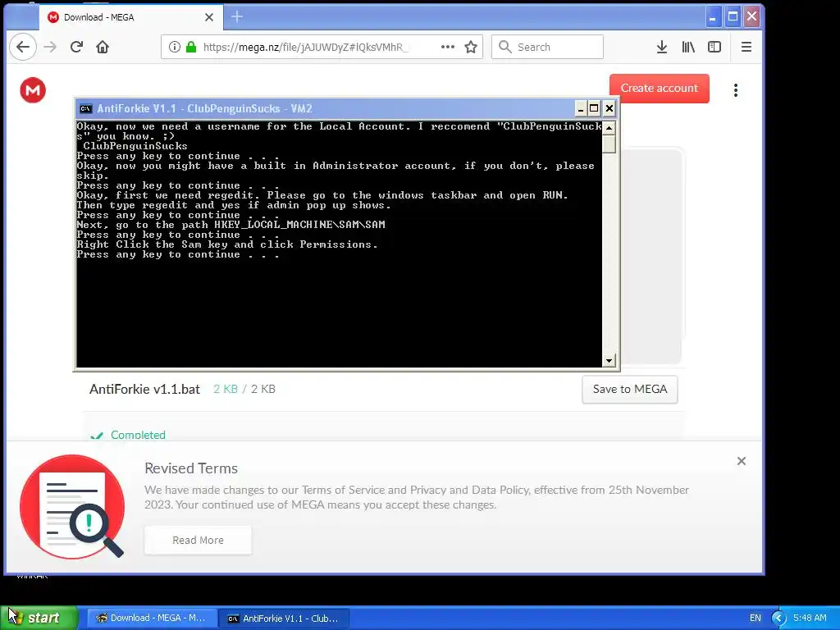The width and height of the screenshot is (840, 630).
Task: Click the Search box in Firefox toolbar
Action: click(547, 47)
